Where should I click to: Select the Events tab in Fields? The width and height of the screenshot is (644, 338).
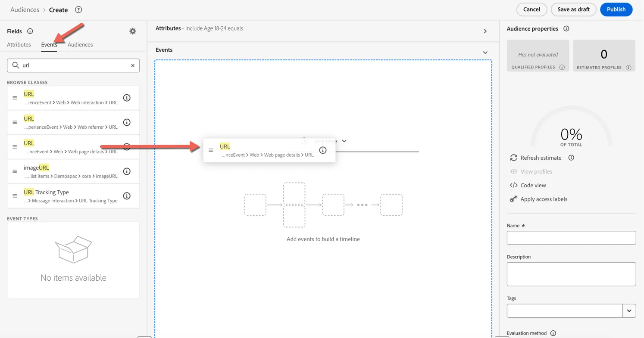[x=49, y=44]
